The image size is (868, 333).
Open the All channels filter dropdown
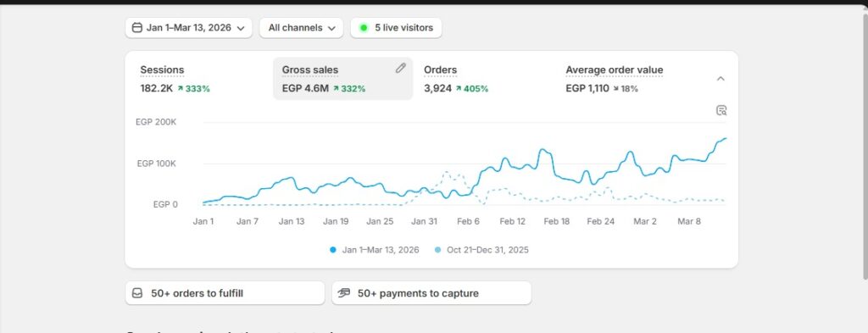click(302, 28)
